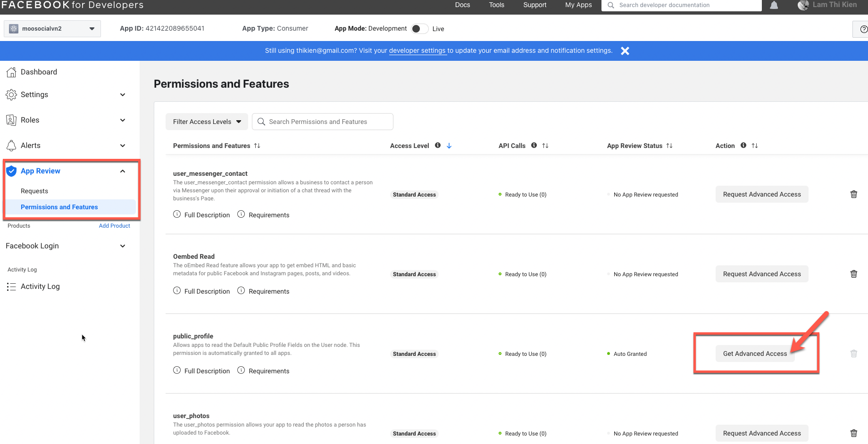Click search icon in Permissions search box

click(261, 122)
